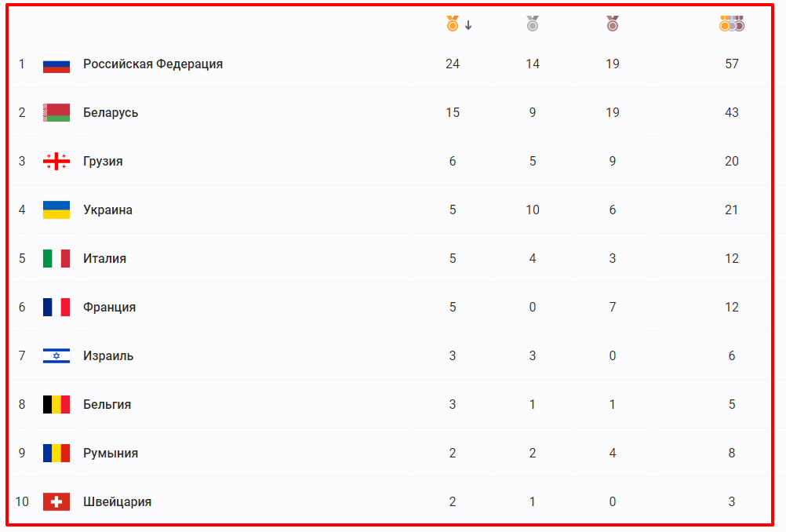Toggle the gold column sort arrow

point(468,25)
